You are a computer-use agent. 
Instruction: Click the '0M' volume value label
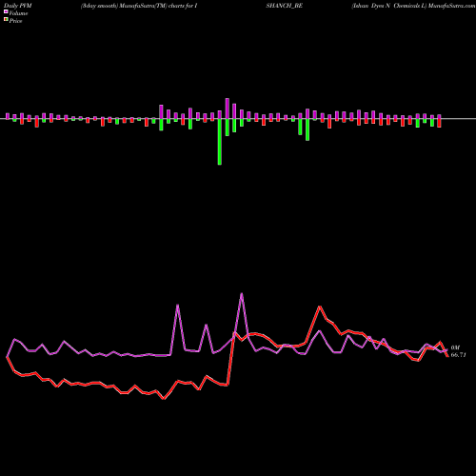click(455, 347)
